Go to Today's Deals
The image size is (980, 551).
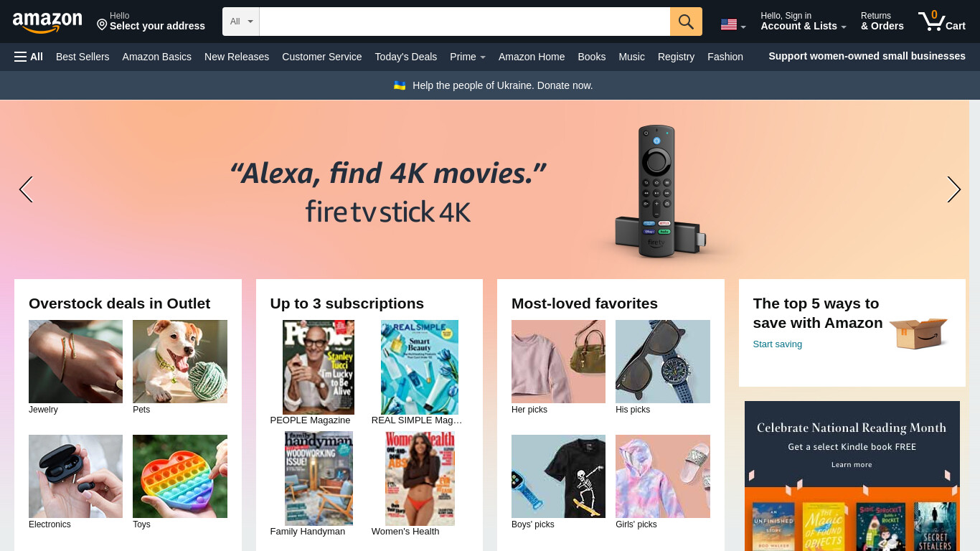[406, 57]
